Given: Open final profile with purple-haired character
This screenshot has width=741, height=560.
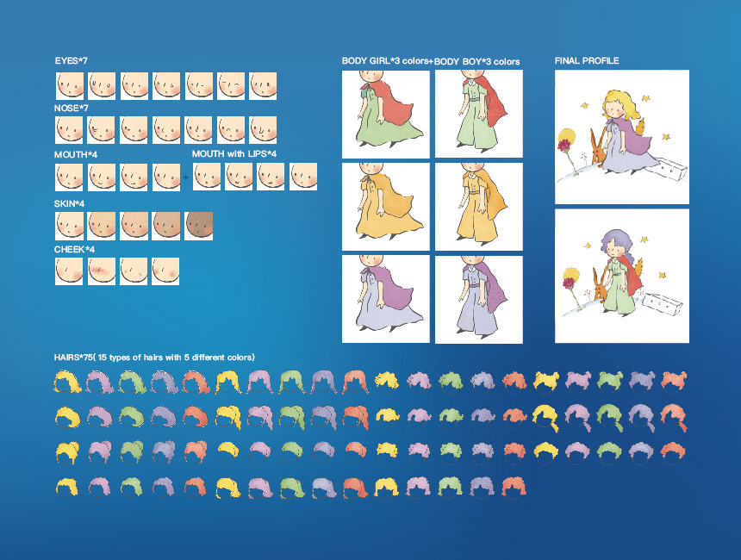Looking at the screenshot, I should click(622, 276).
